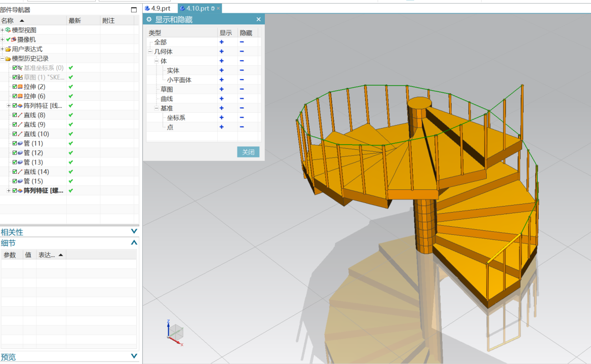This screenshot has height=364, width=591.
Task: Expand the 预览 panel
Action: (x=134, y=356)
